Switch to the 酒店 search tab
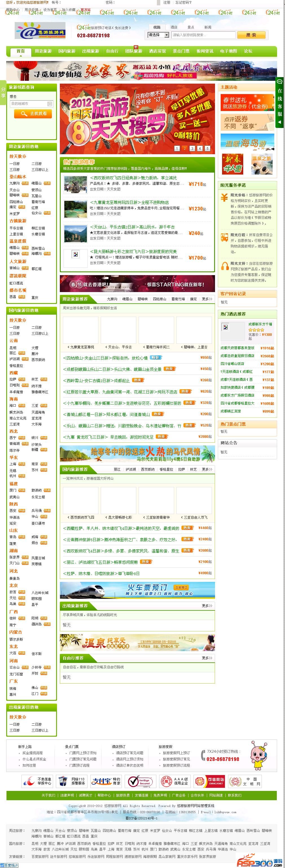The height and width of the screenshot is (868, 285). click(174, 27)
